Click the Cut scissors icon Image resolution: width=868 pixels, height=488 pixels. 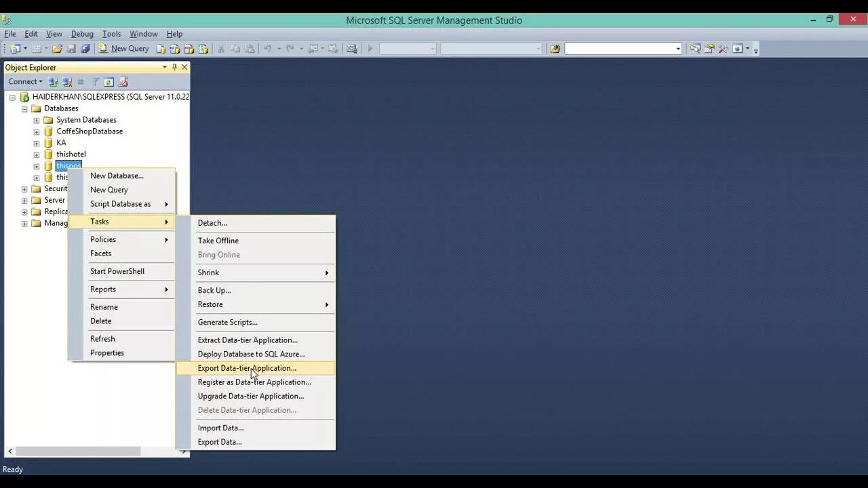click(x=221, y=49)
